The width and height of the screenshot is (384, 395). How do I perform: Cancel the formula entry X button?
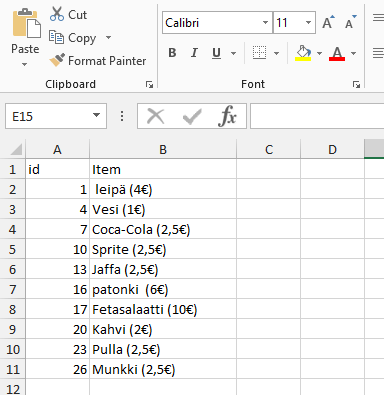[x=156, y=116]
